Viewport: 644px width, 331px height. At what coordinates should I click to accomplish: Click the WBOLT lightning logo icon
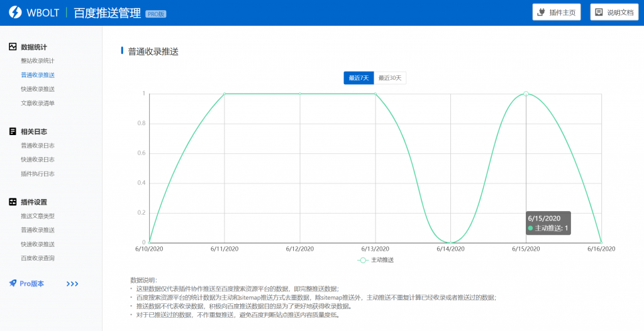click(x=14, y=13)
